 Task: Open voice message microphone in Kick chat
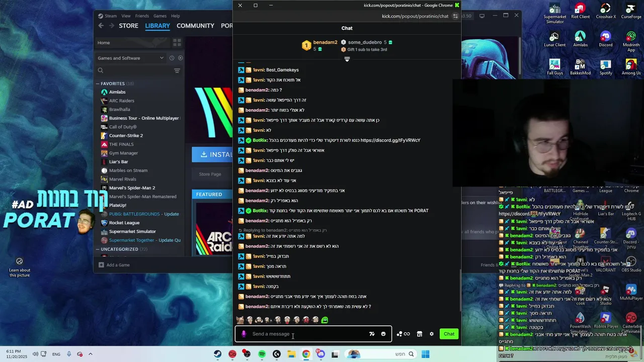click(244, 334)
